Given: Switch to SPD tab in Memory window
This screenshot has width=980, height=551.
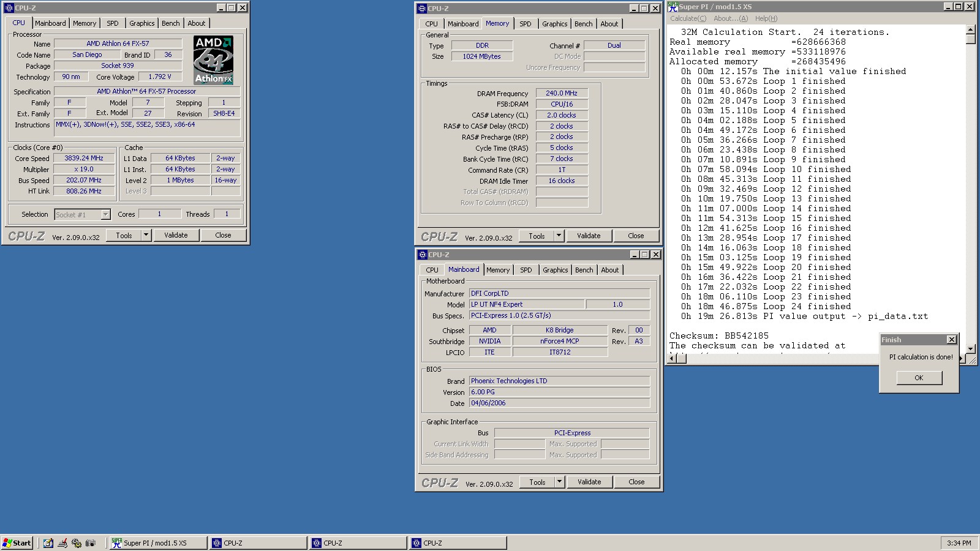Looking at the screenshot, I should point(526,24).
